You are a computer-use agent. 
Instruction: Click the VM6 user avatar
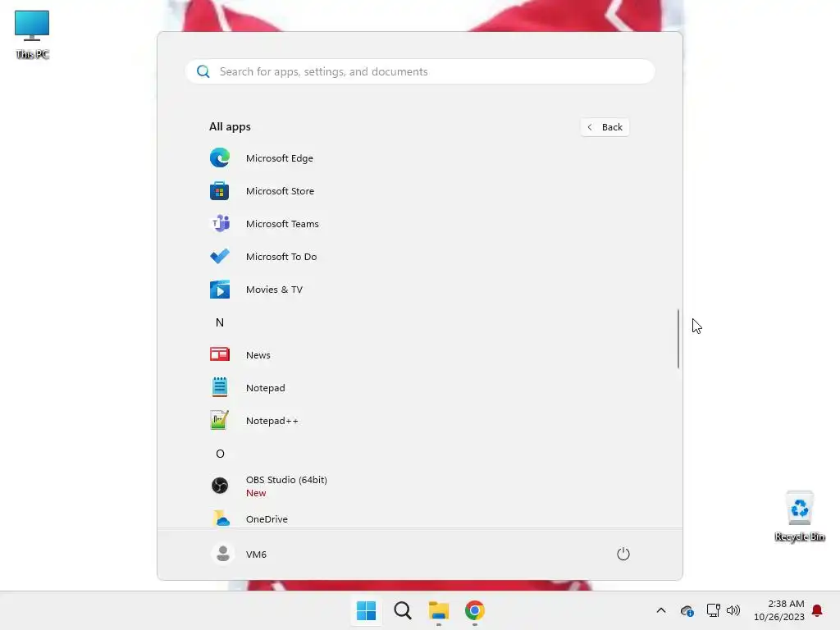pyautogui.click(x=223, y=554)
